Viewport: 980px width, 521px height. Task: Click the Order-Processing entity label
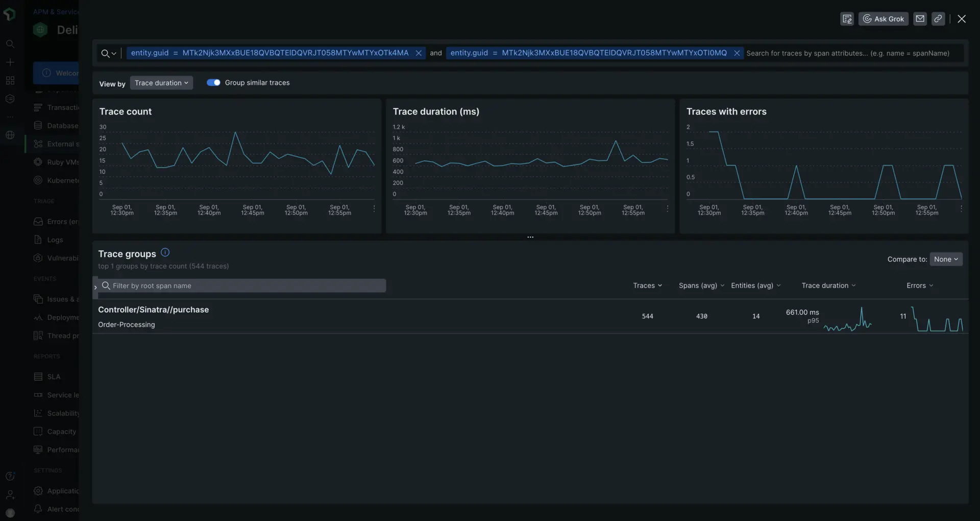(x=126, y=325)
